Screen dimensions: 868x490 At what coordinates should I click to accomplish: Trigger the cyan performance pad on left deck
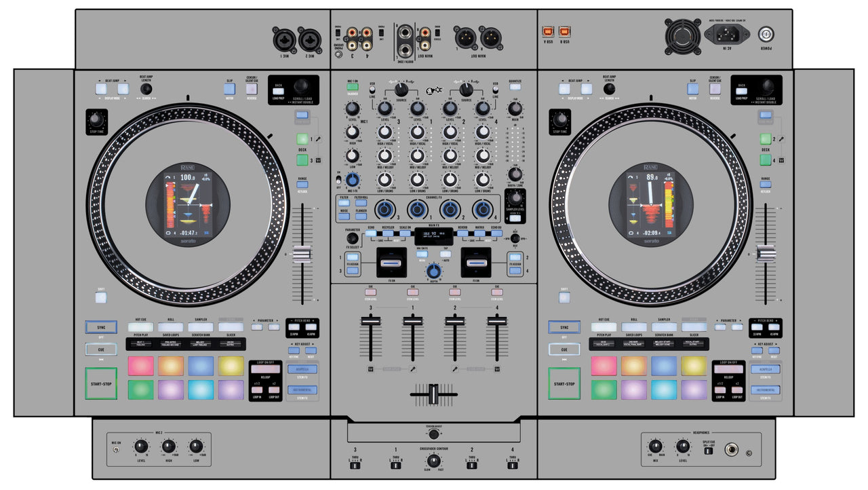click(201, 390)
